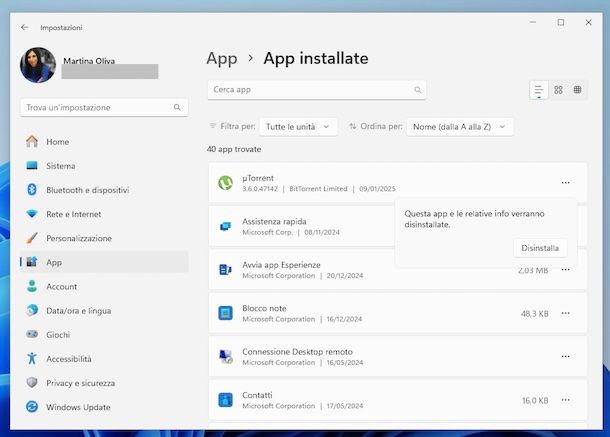Open Tutte le unità filter dropdown
The image size is (610, 437).
click(298, 127)
